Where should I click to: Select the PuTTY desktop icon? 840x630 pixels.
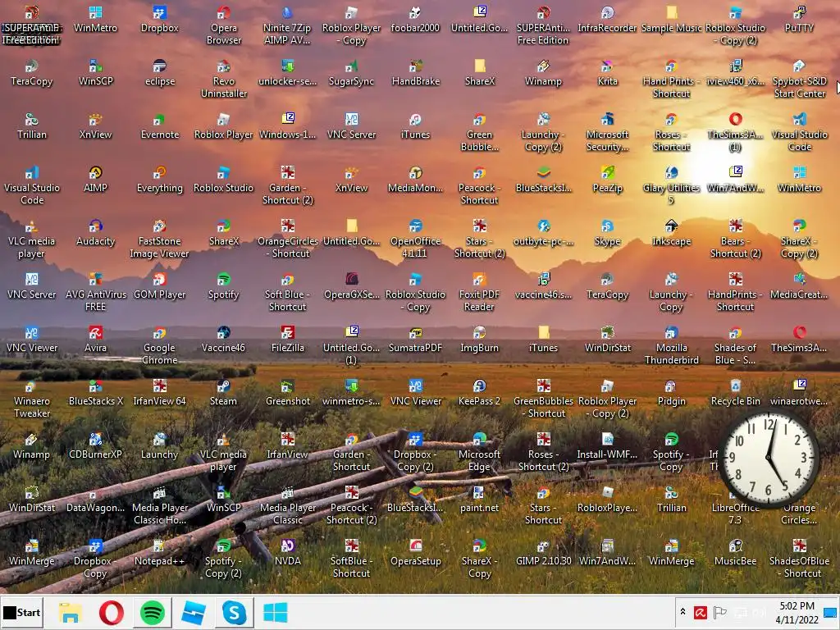799,20
